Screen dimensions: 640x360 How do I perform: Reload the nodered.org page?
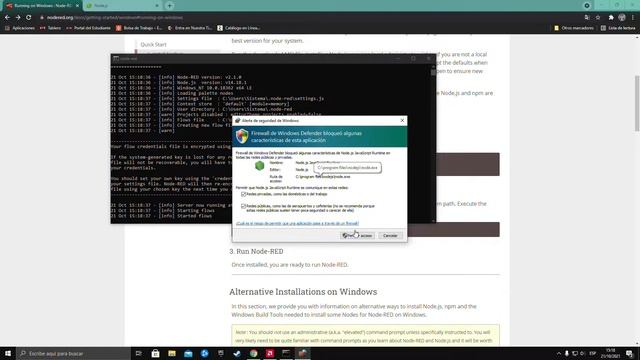click(x=29, y=18)
